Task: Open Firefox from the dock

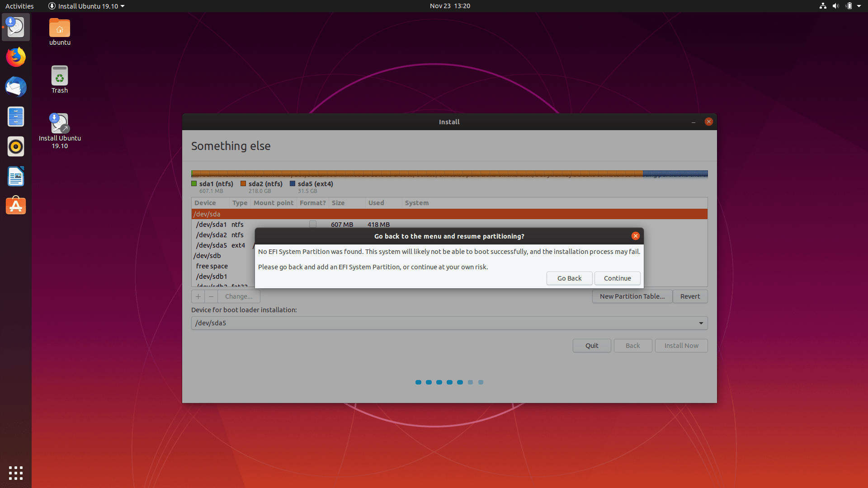Action: [16, 57]
